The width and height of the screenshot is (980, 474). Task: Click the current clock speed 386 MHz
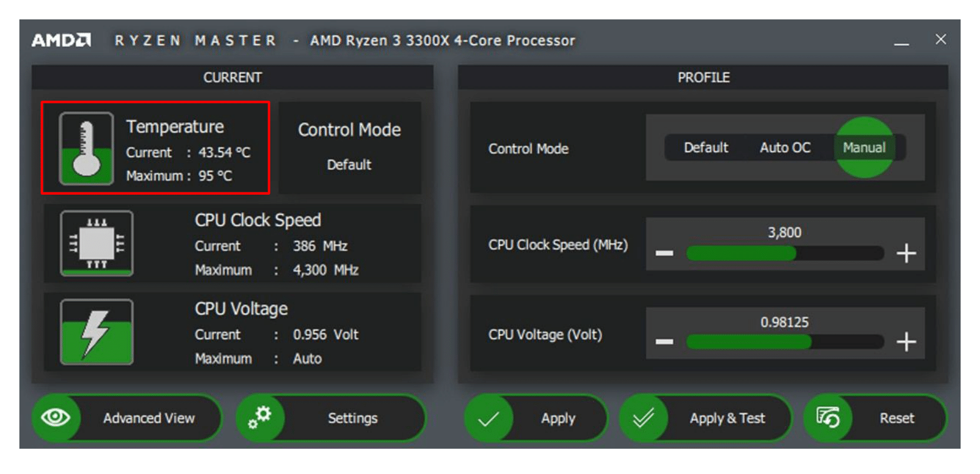click(x=320, y=246)
